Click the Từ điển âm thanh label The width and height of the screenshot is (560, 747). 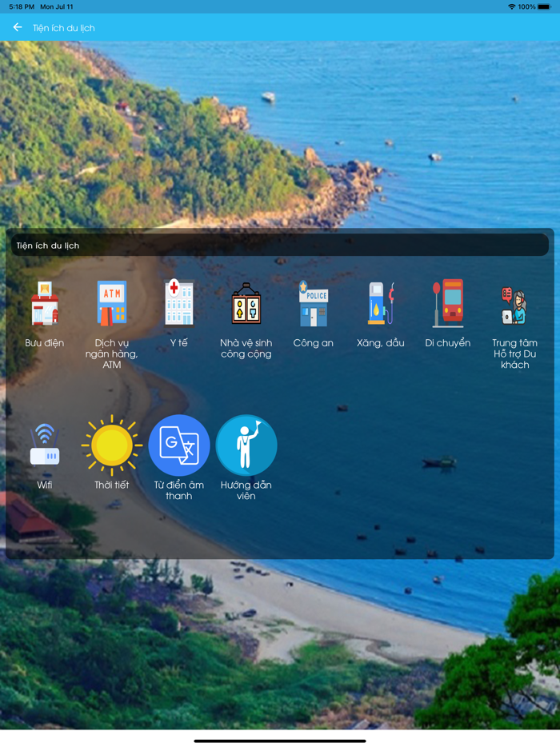tap(179, 490)
